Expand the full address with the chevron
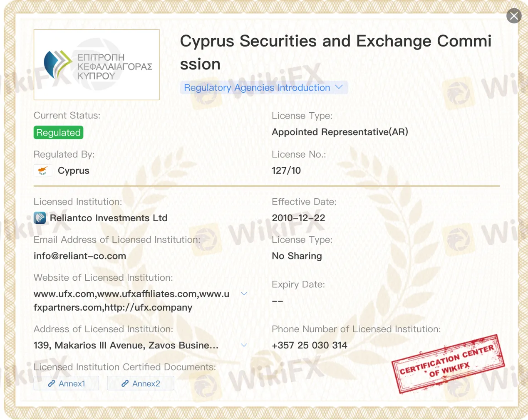 pyautogui.click(x=244, y=345)
